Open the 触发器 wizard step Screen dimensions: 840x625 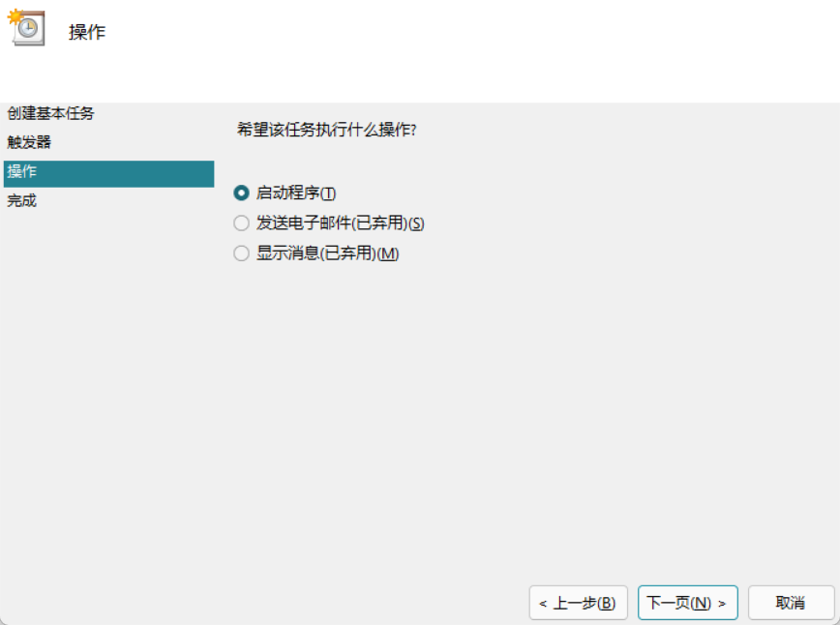click(29, 142)
